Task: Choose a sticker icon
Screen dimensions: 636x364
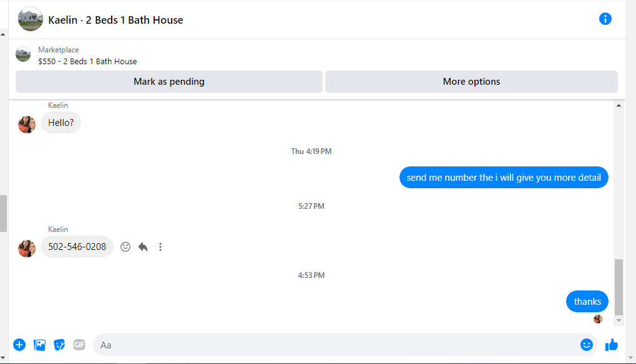Action: [x=59, y=345]
